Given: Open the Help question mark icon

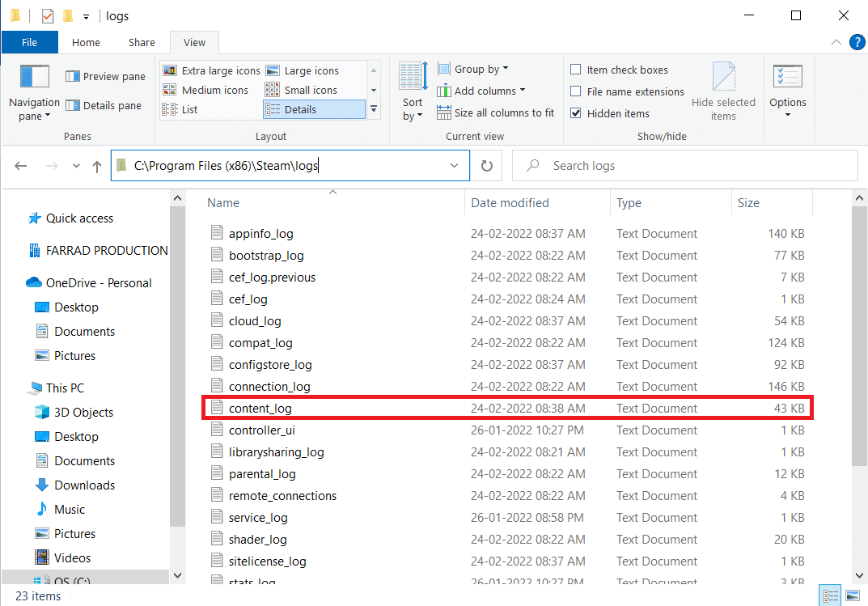Looking at the screenshot, I should coord(857,42).
